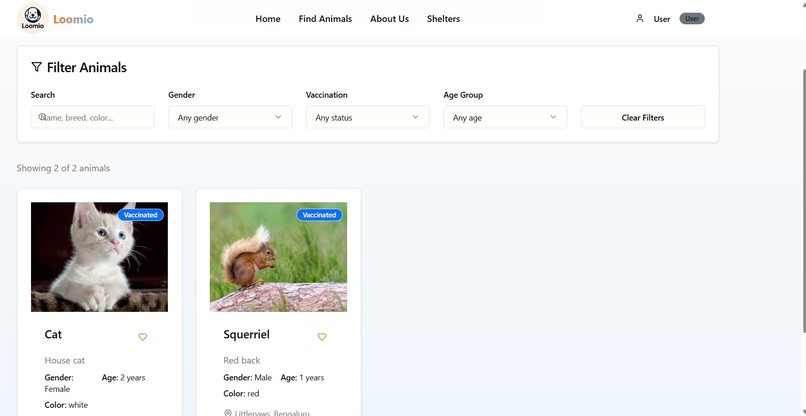Click the Squerriel card title
Image resolution: width=806 pixels, height=416 pixels.
[246, 334]
